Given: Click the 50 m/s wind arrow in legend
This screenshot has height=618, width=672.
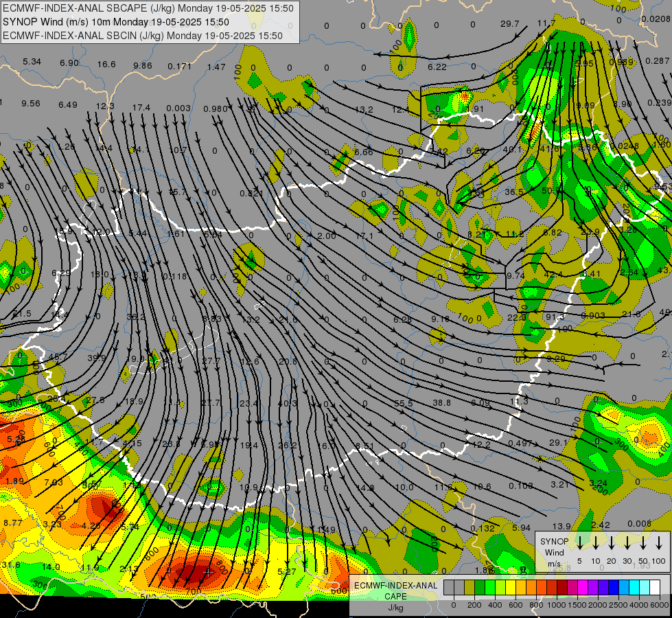Looking at the screenshot, I should pos(643,542).
